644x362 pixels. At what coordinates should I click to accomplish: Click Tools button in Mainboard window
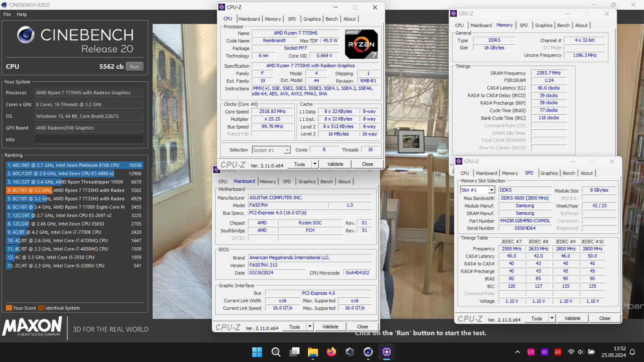click(x=294, y=326)
